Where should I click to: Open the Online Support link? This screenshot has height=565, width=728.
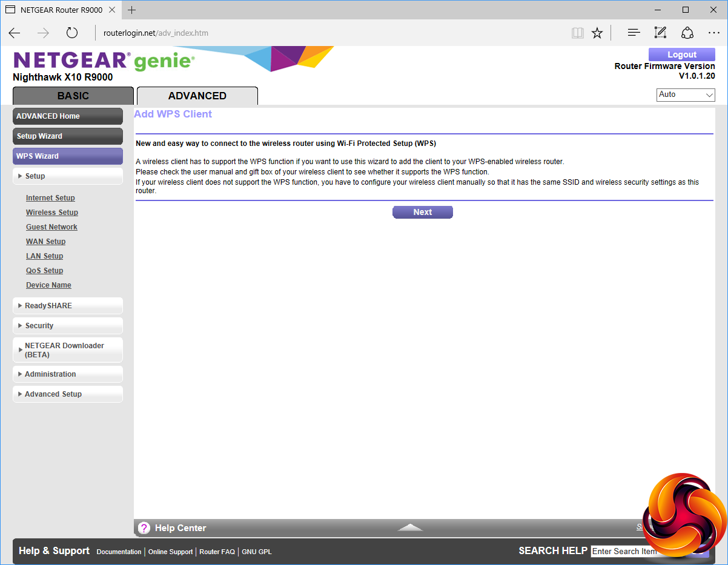coord(170,552)
